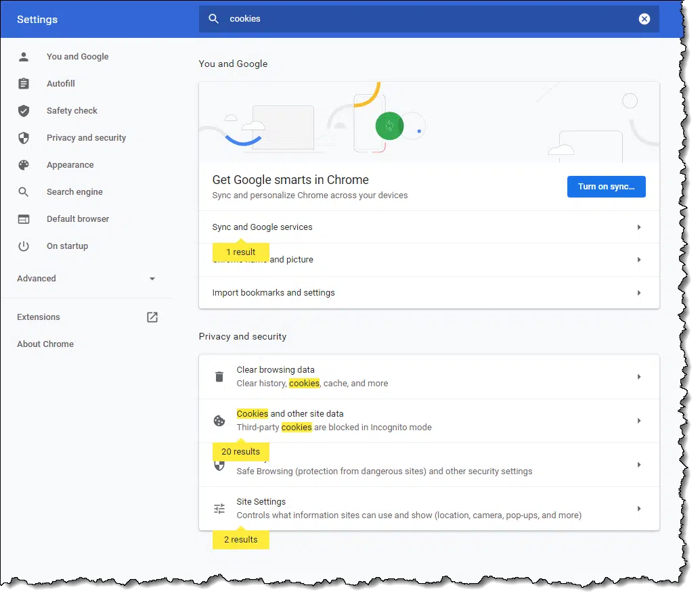
Task: Click the person icon beside You and Google
Action: coord(24,57)
